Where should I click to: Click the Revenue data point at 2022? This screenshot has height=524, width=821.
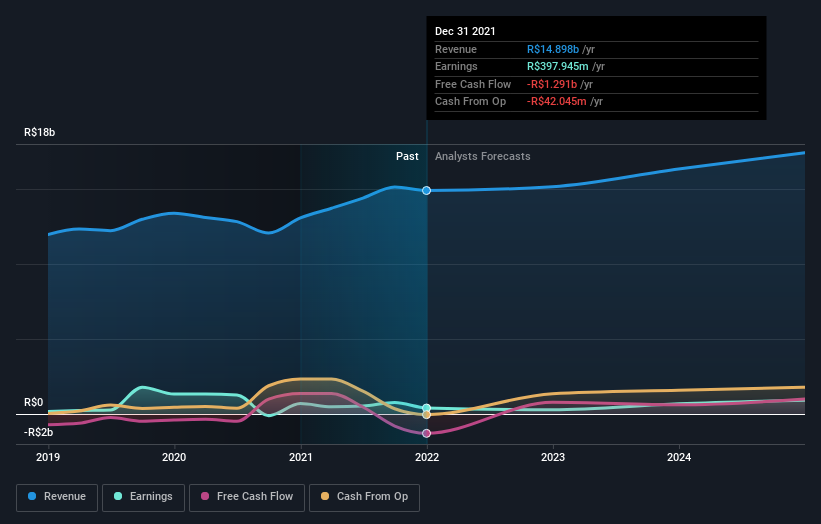[427, 191]
